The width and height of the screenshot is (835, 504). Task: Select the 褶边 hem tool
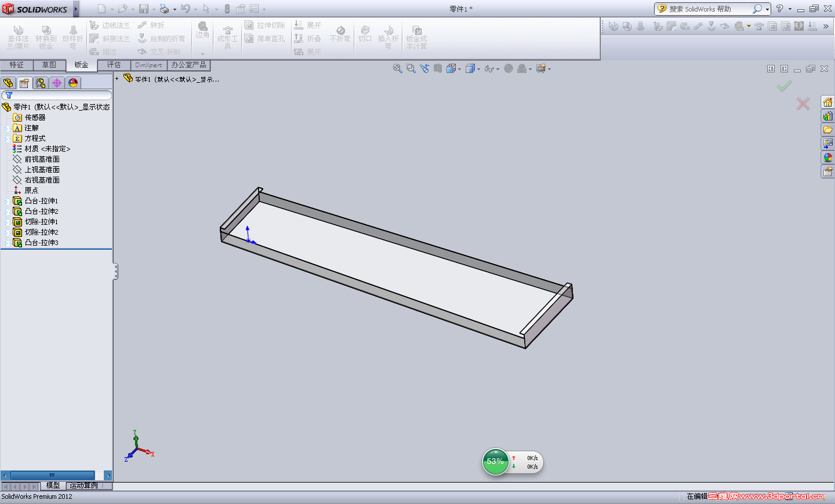(x=103, y=52)
